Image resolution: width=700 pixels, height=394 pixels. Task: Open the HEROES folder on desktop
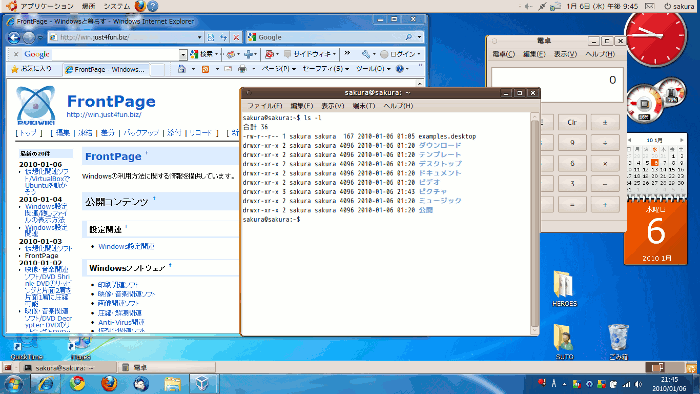coord(564,288)
